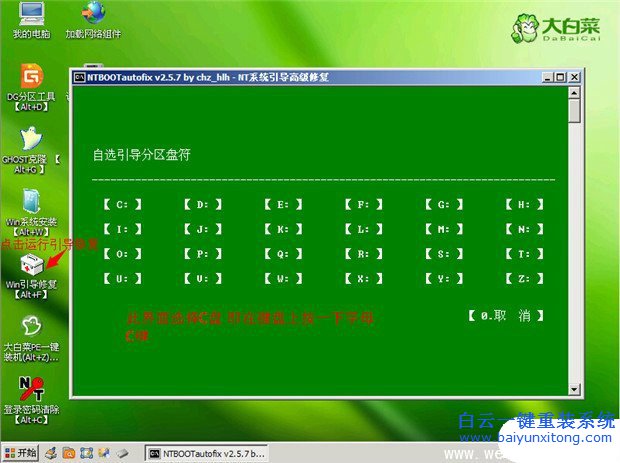Open the 登录密码清除 NT key icon

pos(31,400)
